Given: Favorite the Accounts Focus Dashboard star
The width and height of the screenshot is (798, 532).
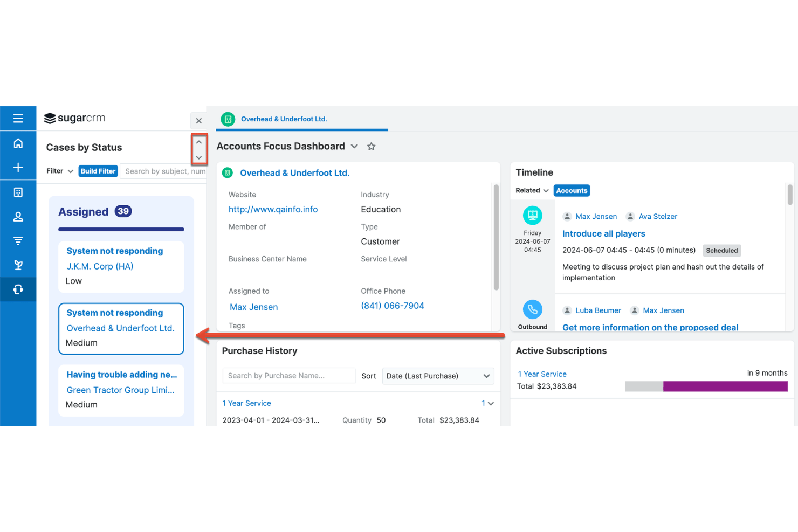Looking at the screenshot, I should click(372, 147).
